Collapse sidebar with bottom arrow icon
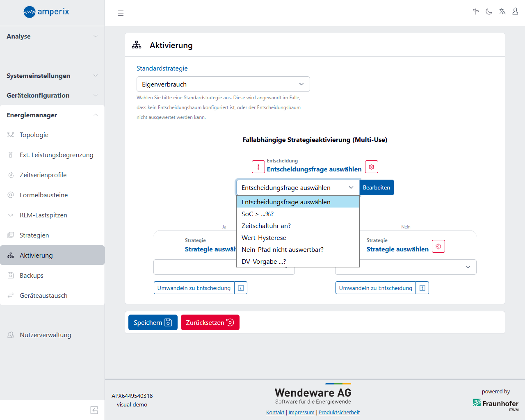Viewport: 525px width, 420px height. tap(94, 410)
